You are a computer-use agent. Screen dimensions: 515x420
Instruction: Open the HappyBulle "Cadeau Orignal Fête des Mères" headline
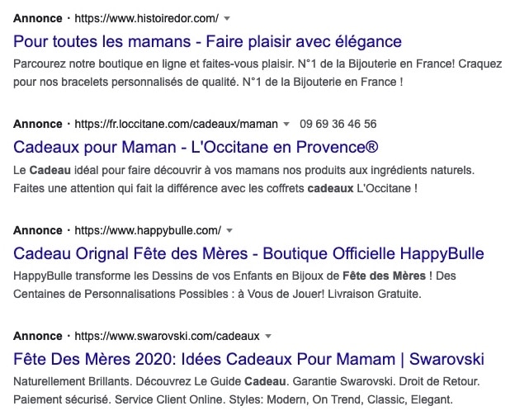[248, 252]
